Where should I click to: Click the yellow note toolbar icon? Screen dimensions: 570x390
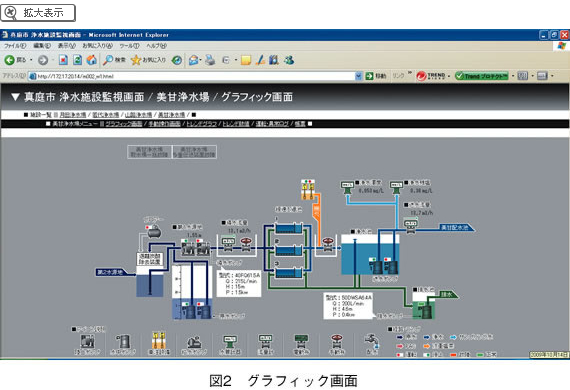pyautogui.click(x=246, y=60)
